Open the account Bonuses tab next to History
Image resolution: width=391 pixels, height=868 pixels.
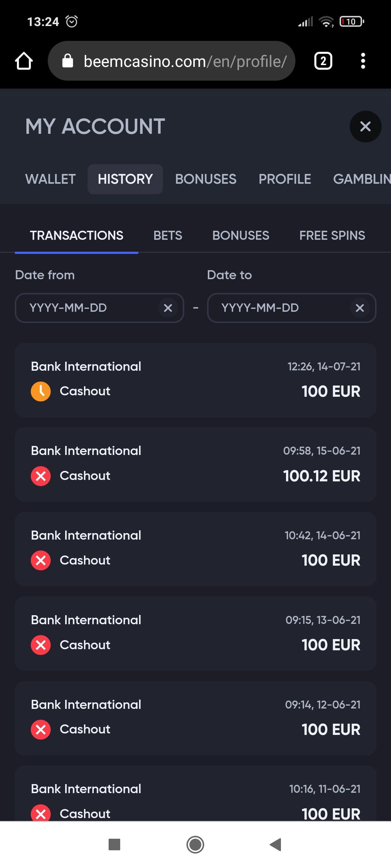tap(206, 179)
